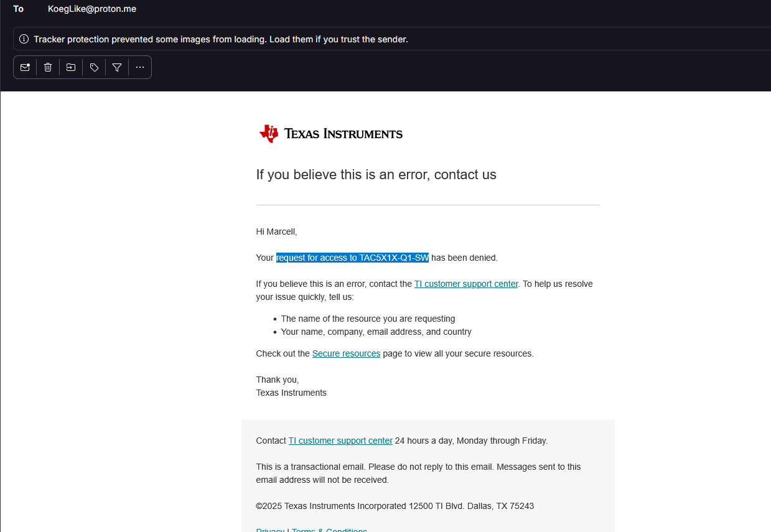Click the Texas Instruments signature text

291,393
